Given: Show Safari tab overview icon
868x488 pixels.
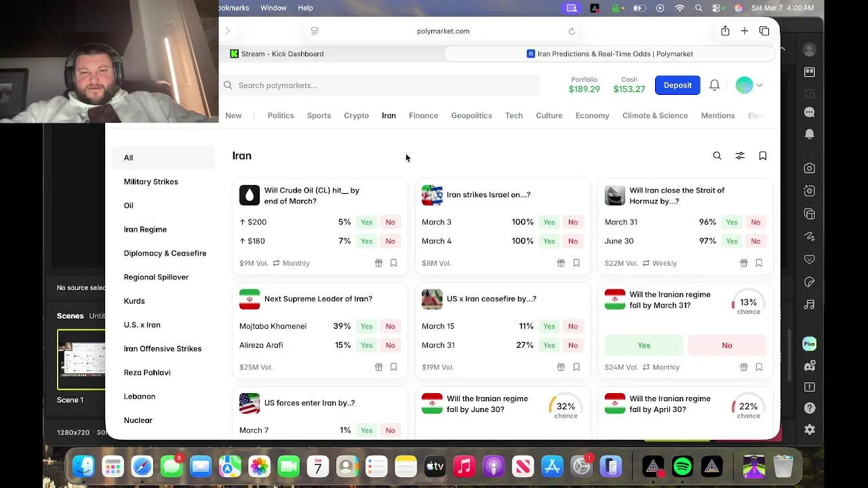Looking at the screenshot, I should tap(764, 31).
